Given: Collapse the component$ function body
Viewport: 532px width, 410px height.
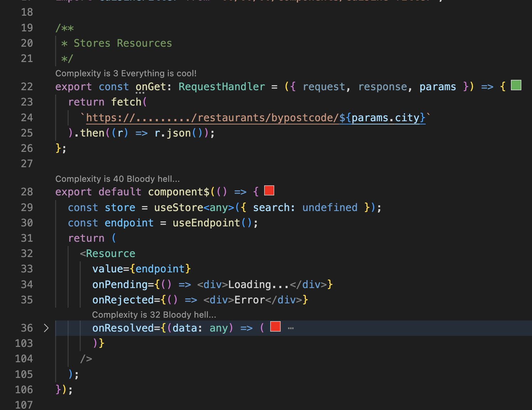Looking at the screenshot, I should pyautogui.click(x=46, y=192).
